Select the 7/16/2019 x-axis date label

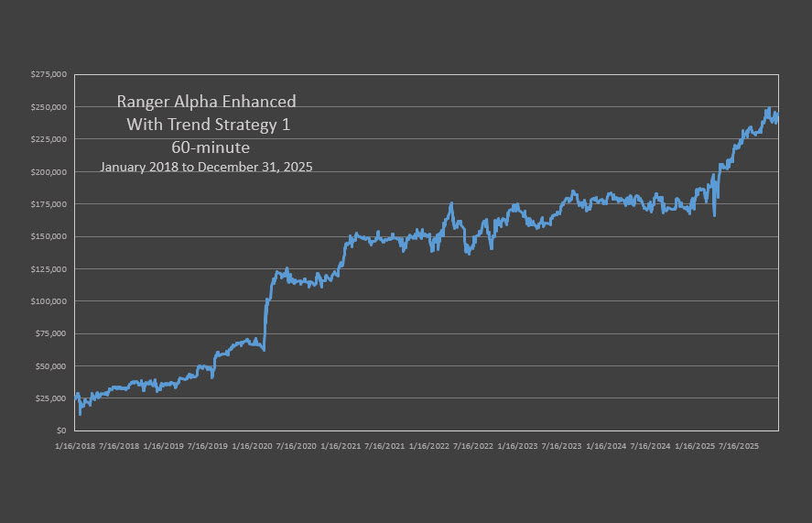(x=208, y=446)
